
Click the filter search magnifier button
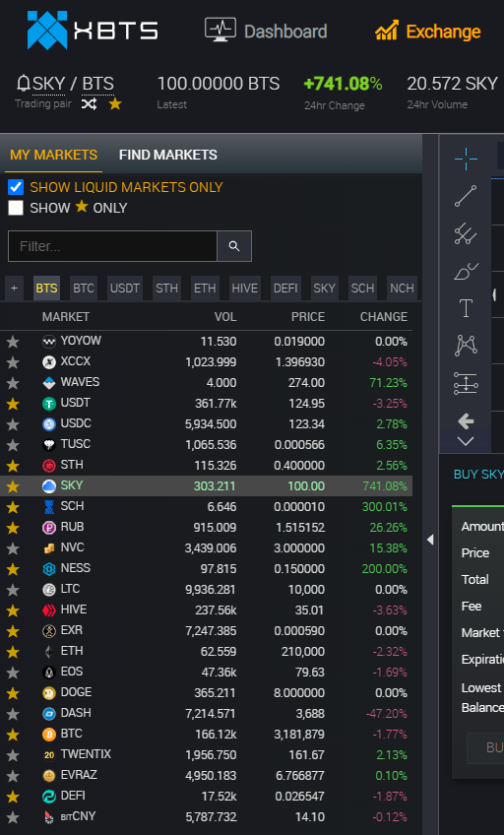(x=234, y=246)
